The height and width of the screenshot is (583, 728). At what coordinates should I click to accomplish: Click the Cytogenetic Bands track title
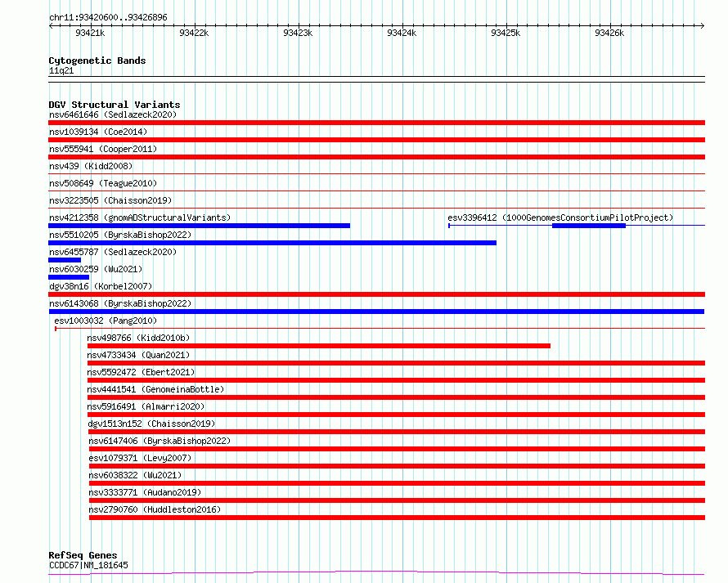pos(97,61)
